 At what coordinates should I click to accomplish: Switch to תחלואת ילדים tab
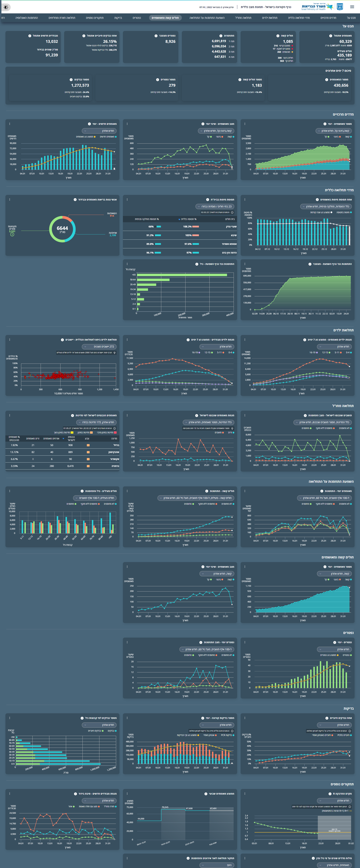[269, 18]
